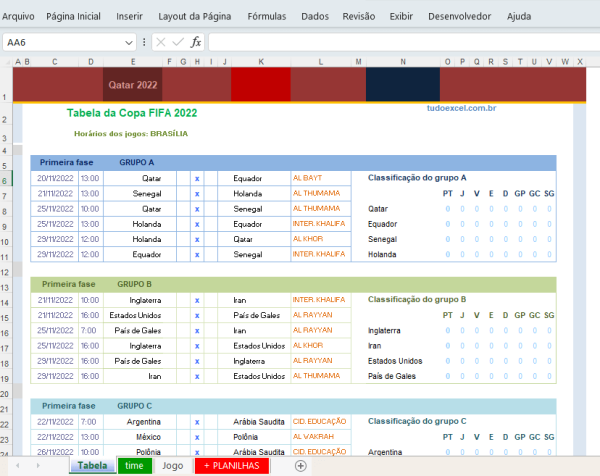Switch to the Inserir ribbon tab
Viewport: 600px width, 476px height.
coord(129,16)
